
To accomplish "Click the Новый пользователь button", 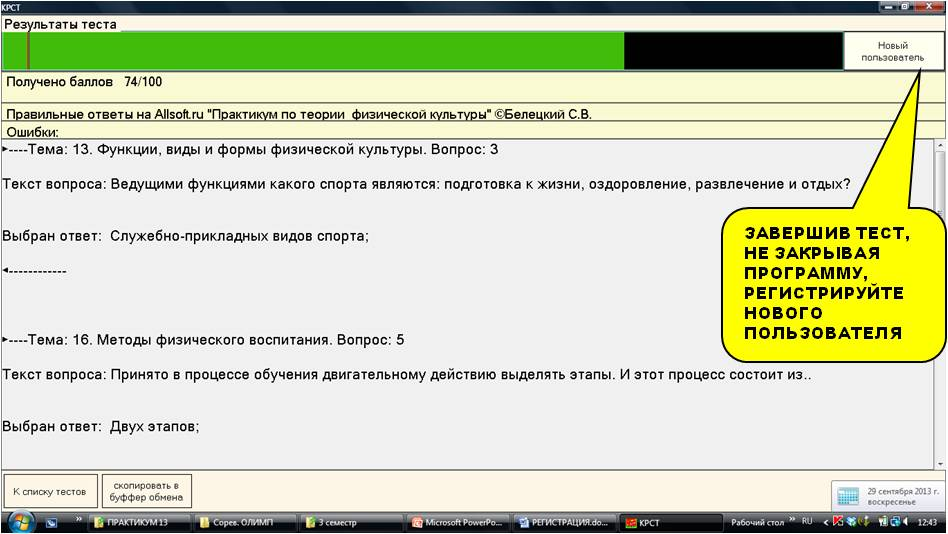I will pyautogui.click(x=893, y=51).
